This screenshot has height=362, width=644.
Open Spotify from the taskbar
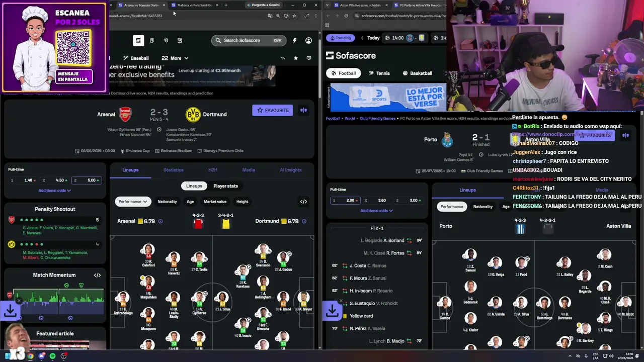(x=52, y=356)
